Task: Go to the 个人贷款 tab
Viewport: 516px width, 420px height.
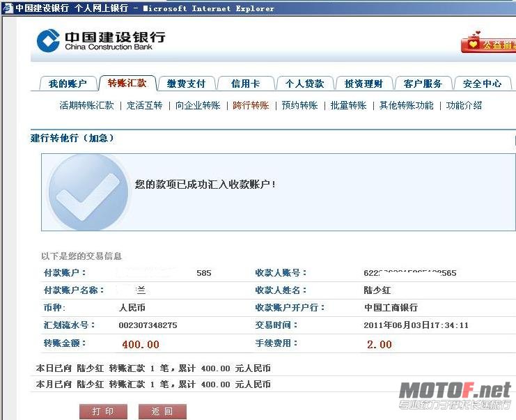Action: point(305,84)
